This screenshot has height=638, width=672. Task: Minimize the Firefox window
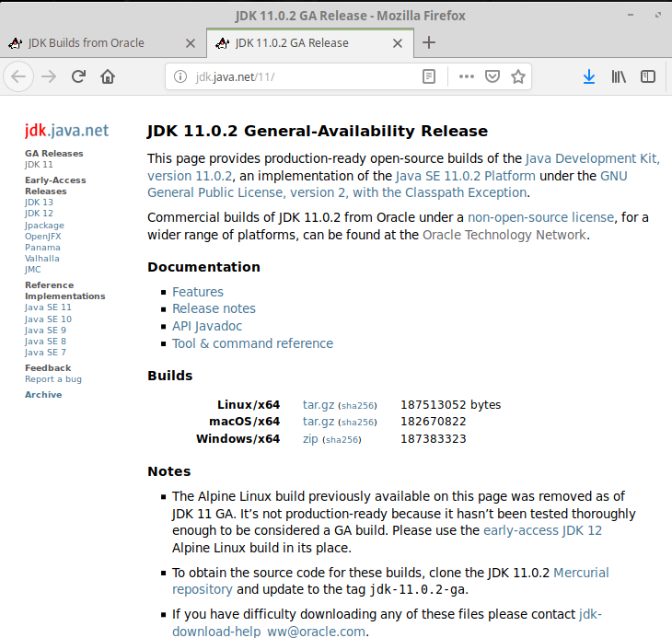631,15
